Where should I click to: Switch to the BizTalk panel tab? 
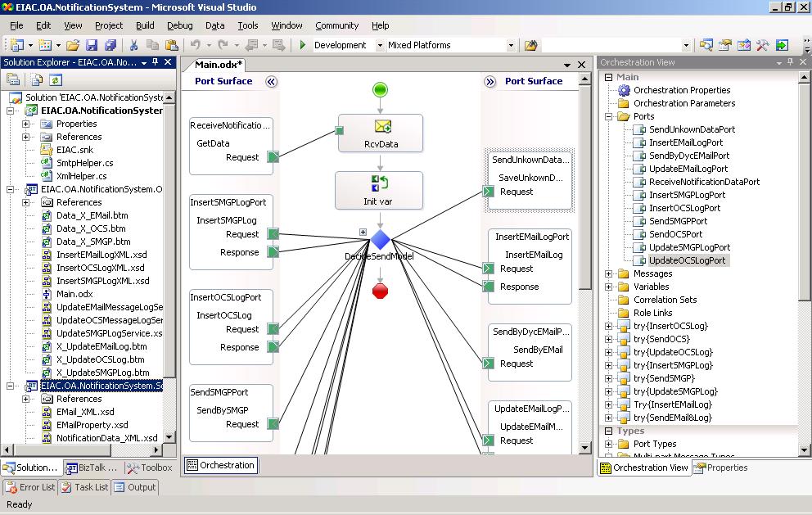click(92, 468)
